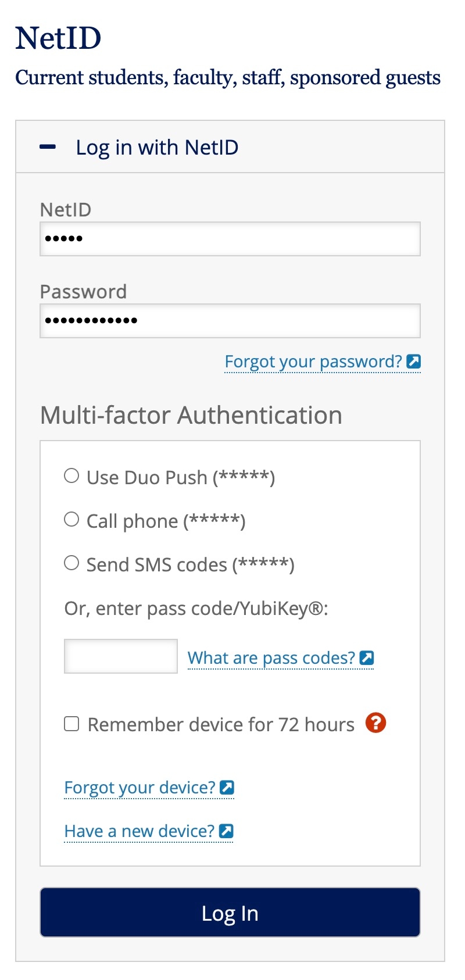This screenshot has height=980, width=465.
Task: Click external-link icon after Forgot your password
Action: point(414,362)
